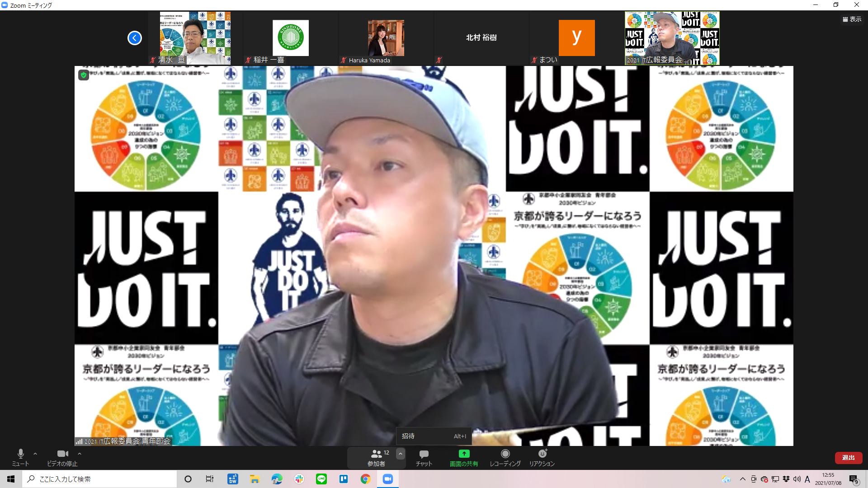
Task: Select まつい participant tile
Action: click(x=576, y=38)
